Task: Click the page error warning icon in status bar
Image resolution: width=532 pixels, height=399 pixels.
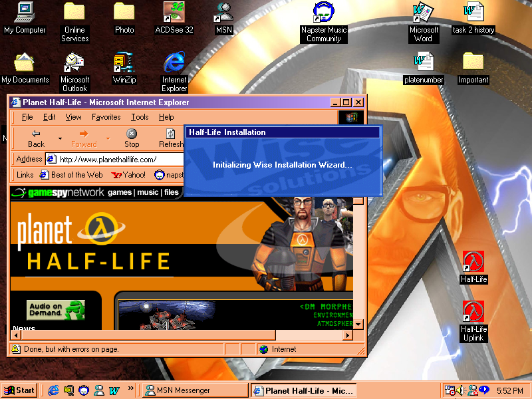Action: 15,348
